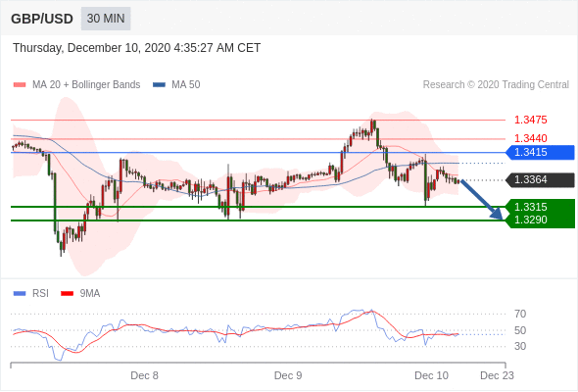Click the Research Trading Central copyright text

click(x=496, y=85)
